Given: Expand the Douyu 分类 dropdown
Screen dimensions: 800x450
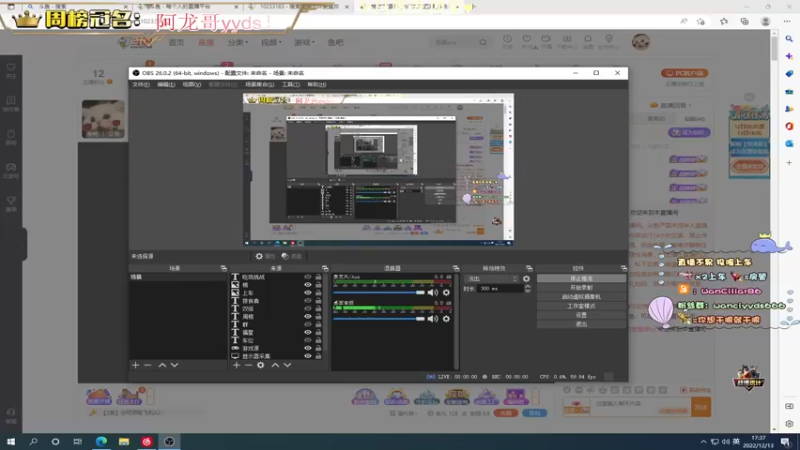Looking at the screenshot, I should [x=237, y=42].
